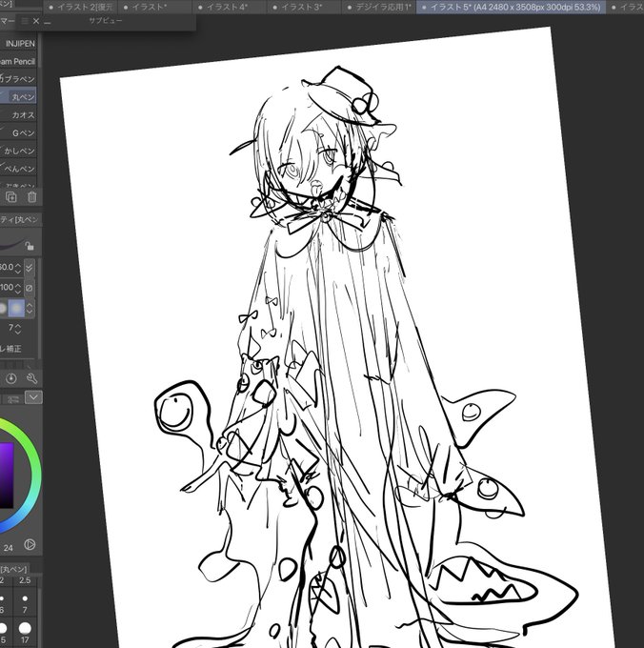
Task: Select the かしペン brush
Action: [18, 151]
